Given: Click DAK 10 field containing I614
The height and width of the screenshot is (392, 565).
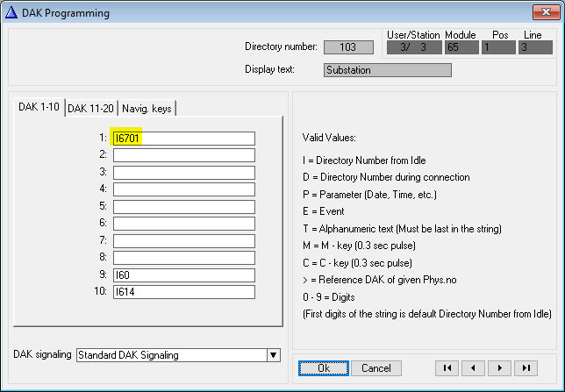Looking at the screenshot, I should (x=184, y=292).
